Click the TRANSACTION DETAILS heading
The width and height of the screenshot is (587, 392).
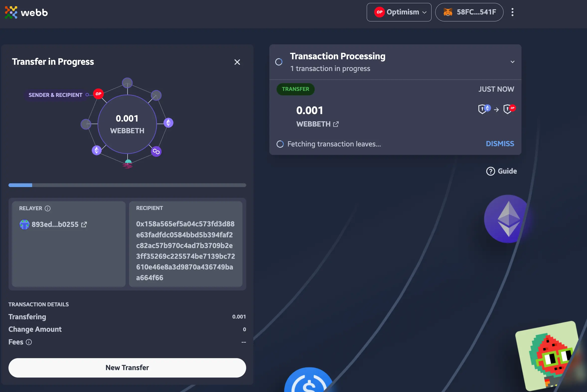(39, 304)
